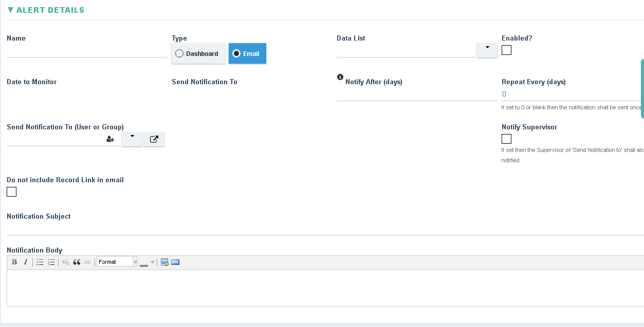Viewport: 644px width, 327px height.
Task: Click the info icon beside Notify After
Action: (x=340, y=77)
